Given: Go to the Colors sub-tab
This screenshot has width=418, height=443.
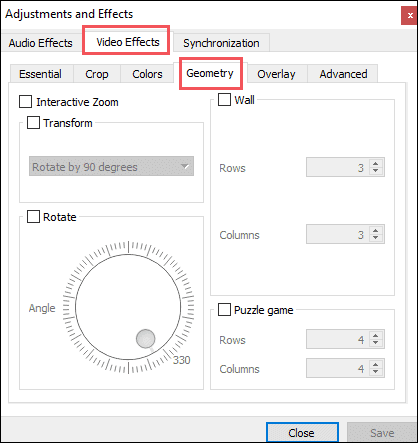Looking at the screenshot, I should 147,74.
